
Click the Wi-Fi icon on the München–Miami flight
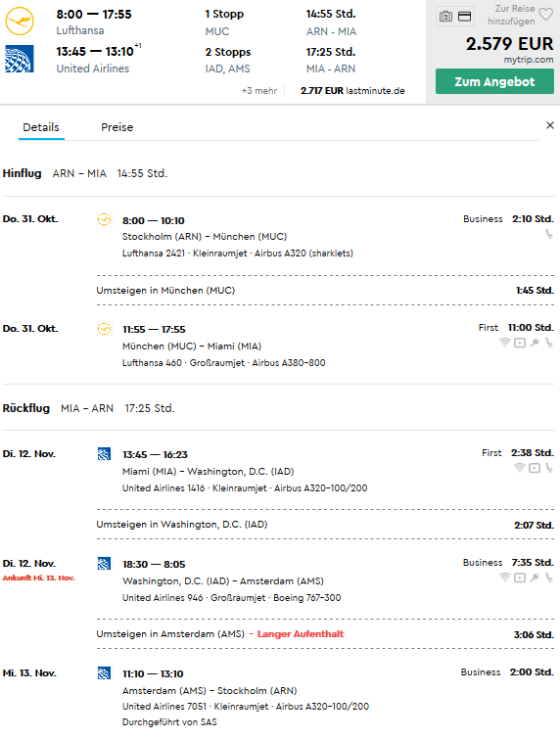pos(505,343)
